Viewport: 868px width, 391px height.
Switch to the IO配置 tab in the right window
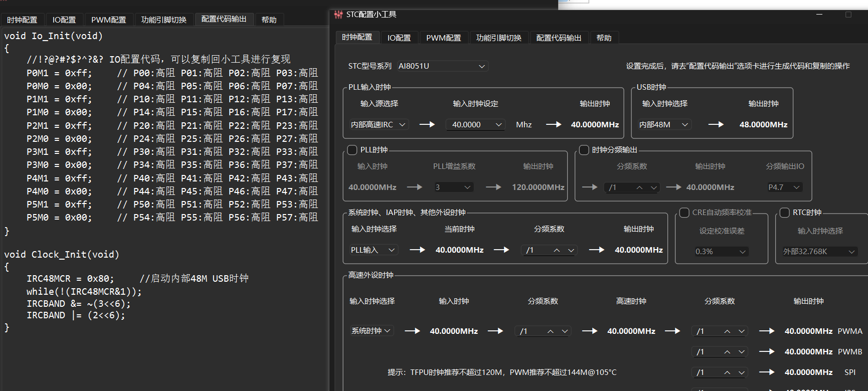[x=399, y=38]
